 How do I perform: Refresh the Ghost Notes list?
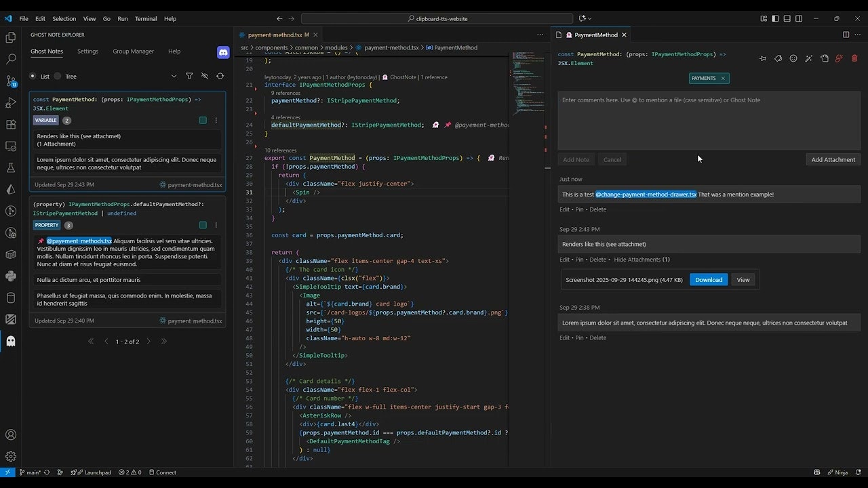(x=220, y=77)
